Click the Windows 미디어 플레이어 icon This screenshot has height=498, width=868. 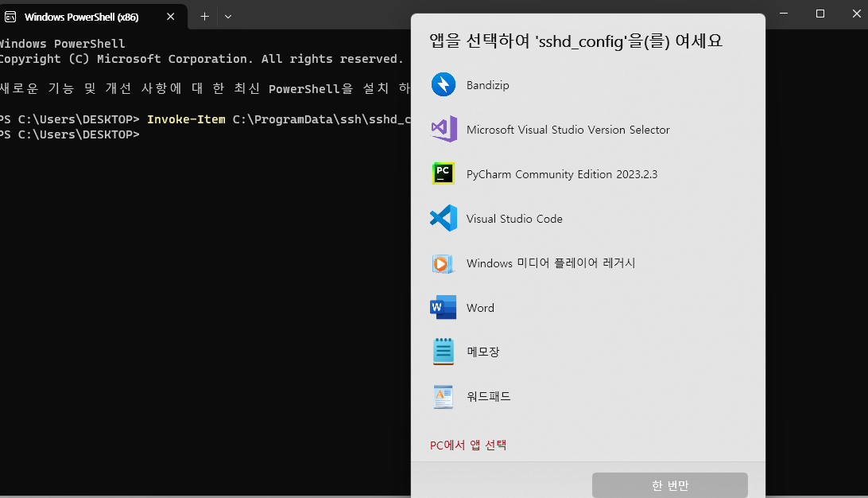[443, 263]
